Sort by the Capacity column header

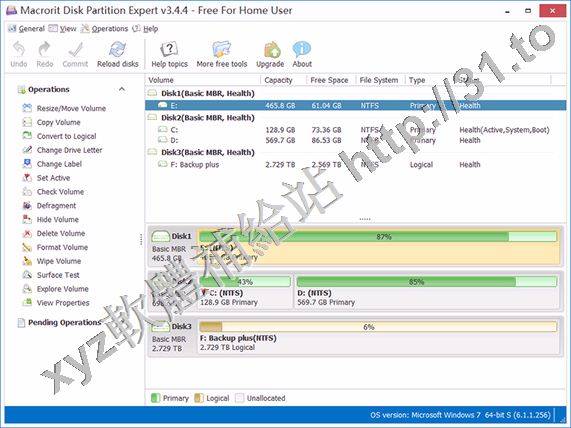point(283,80)
